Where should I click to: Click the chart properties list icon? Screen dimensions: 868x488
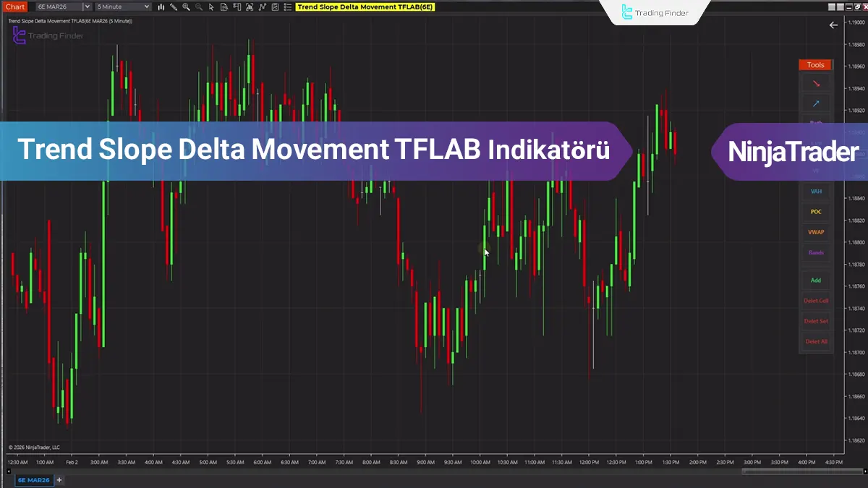[x=287, y=7]
